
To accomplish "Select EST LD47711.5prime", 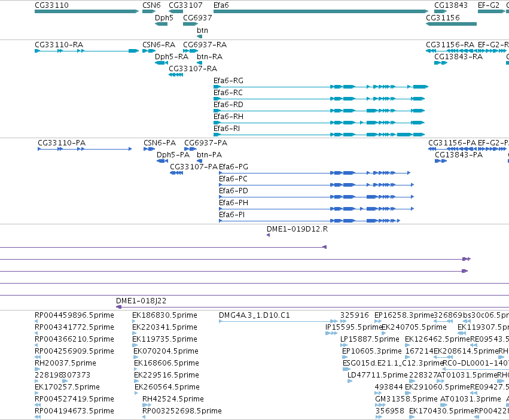I will pos(377,375).
